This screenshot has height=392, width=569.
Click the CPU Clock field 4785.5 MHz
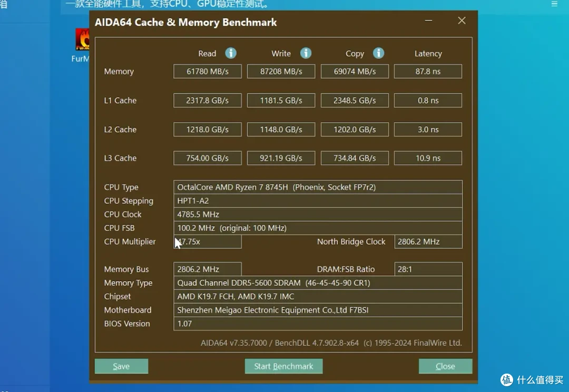click(318, 214)
